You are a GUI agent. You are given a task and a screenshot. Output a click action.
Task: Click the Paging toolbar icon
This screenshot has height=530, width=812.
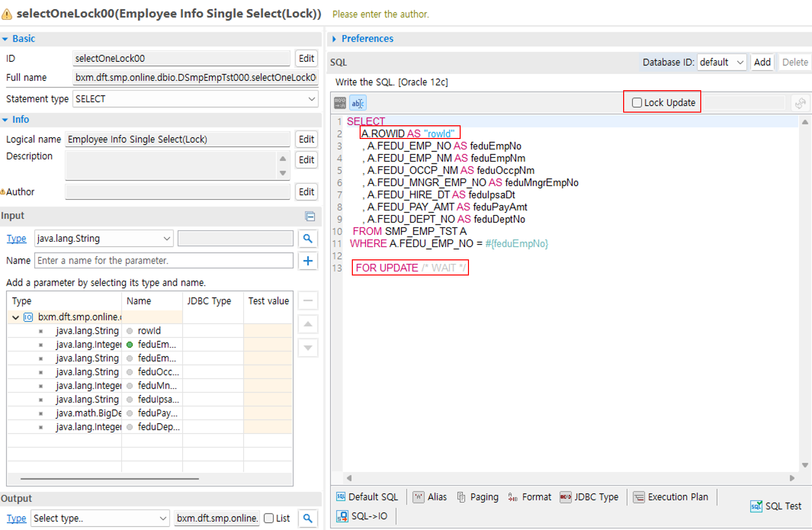pos(461,497)
